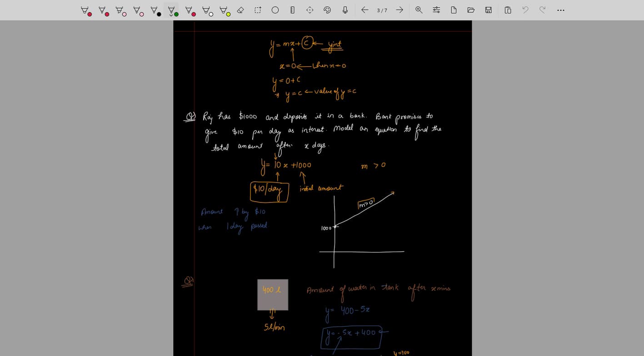Pick the ellipse shape tool

tap(275, 10)
